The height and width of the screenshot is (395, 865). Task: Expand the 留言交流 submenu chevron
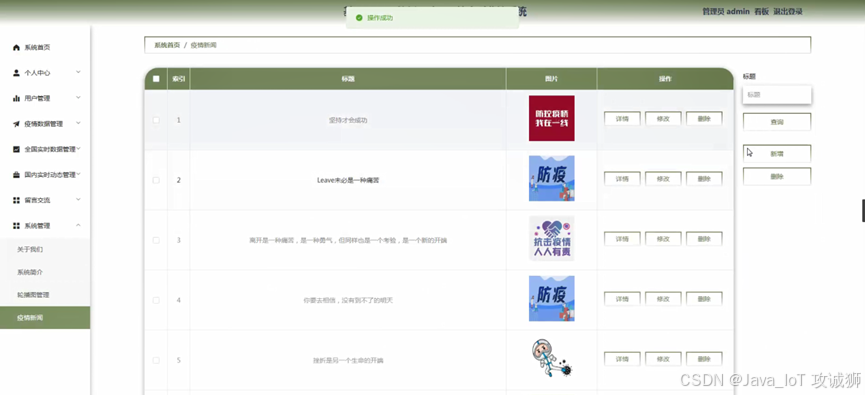coord(78,199)
